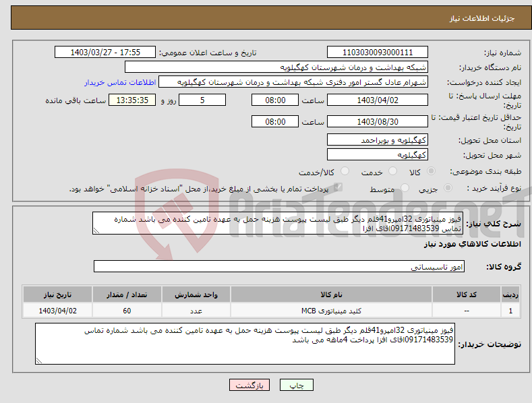Select the کالا/خدمت radio button
The width and height of the screenshot is (532, 403).
coord(345,171)
